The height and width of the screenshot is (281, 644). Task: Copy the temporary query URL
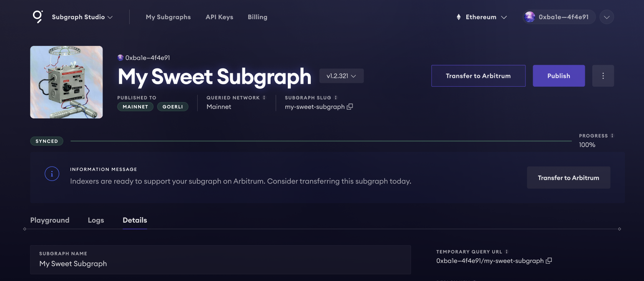point(549,261)
